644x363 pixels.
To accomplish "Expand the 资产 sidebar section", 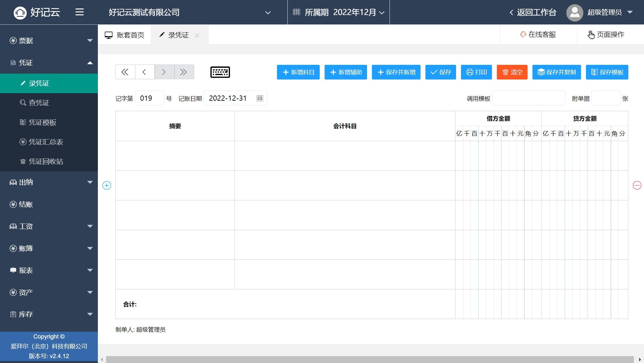I will point(49,292).
